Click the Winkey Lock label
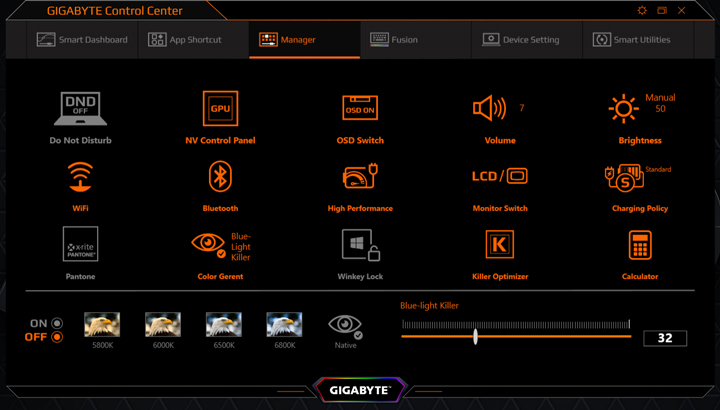 tap(360, 276)
